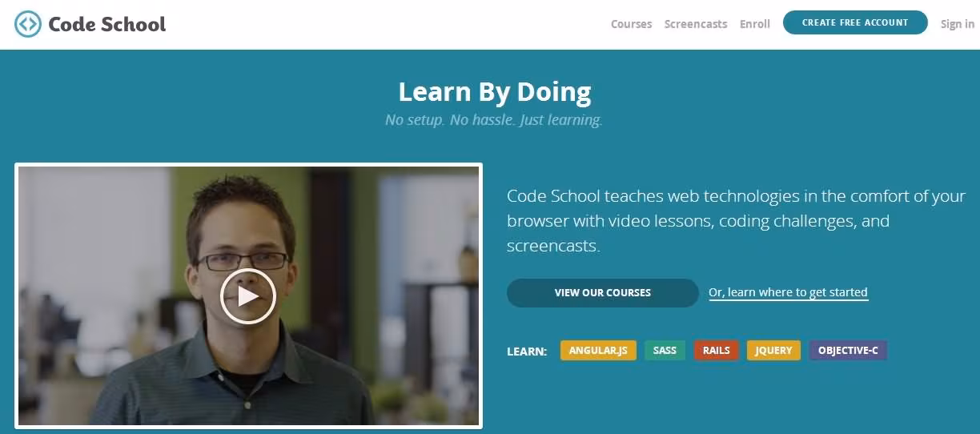Click the Code School description paragraph

coord(736,221)
